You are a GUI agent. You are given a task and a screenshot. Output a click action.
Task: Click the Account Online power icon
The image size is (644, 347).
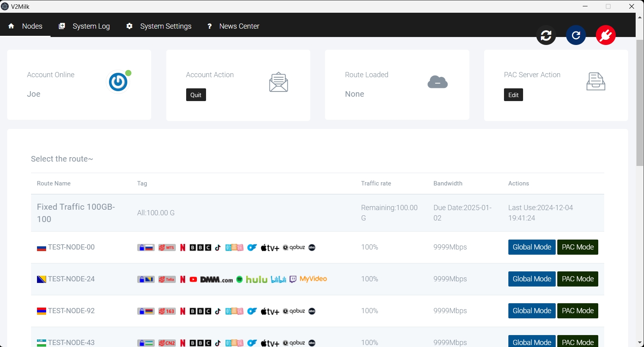click(x=118, y=82)
